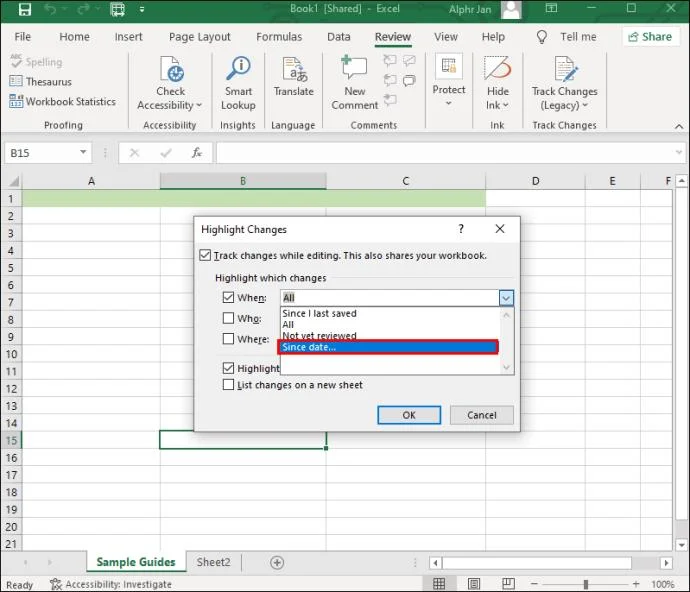Add a new sheet with plus icon
The height and width of the screenshot is (592, 690).
[277, 563]
